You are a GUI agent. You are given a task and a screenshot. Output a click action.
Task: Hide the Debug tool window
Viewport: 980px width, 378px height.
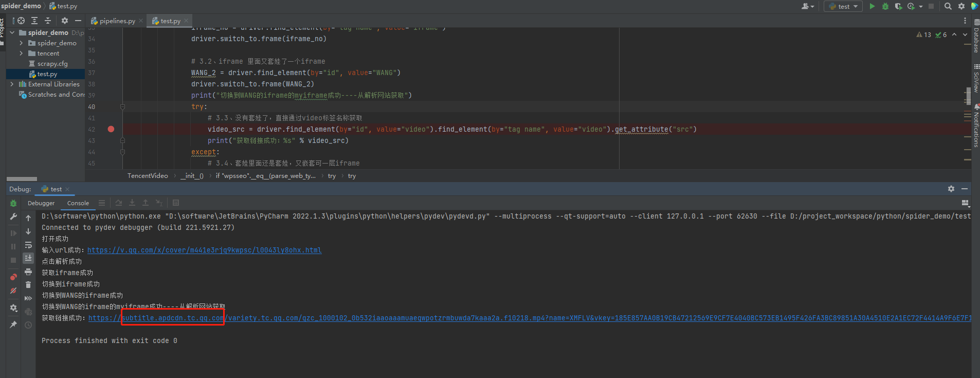tap(965, 189)
